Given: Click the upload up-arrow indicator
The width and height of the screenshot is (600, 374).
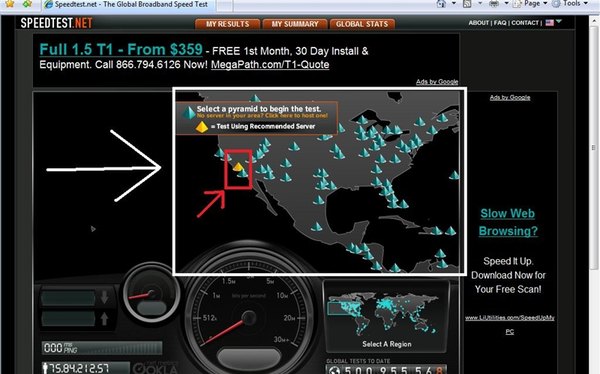Looking at the screenshot, I should click(104, 318).
